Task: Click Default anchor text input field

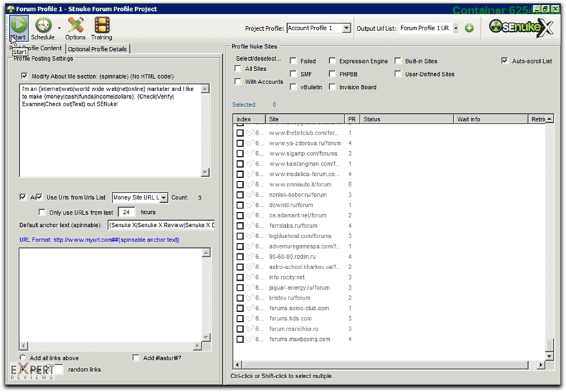Action: pyautogui.click(x=162, y=225)
